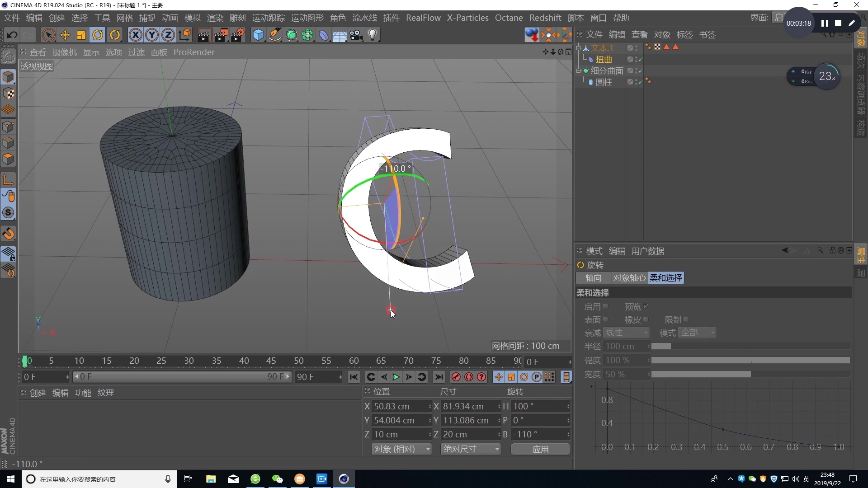The image size is (868, 488).
Task: Click the record active objects button
Action: [x=456, y=377]
